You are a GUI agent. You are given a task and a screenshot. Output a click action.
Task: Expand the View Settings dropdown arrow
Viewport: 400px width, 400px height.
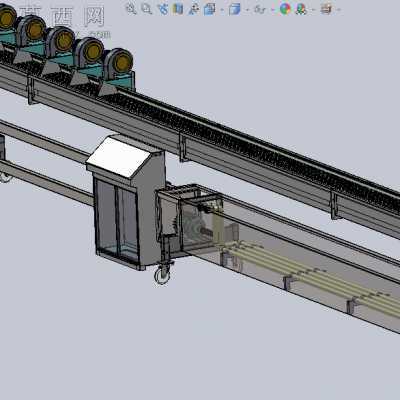(x=339, y=10)
